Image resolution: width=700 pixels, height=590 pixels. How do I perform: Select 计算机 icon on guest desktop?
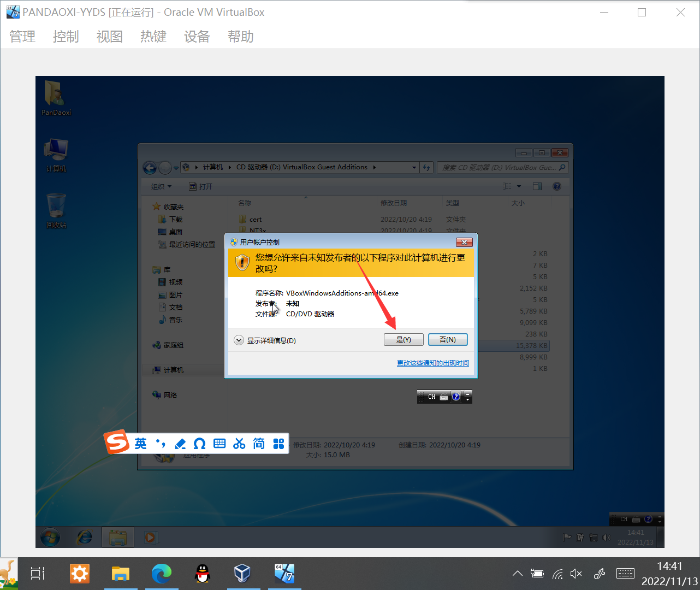(x=56, y=155)
